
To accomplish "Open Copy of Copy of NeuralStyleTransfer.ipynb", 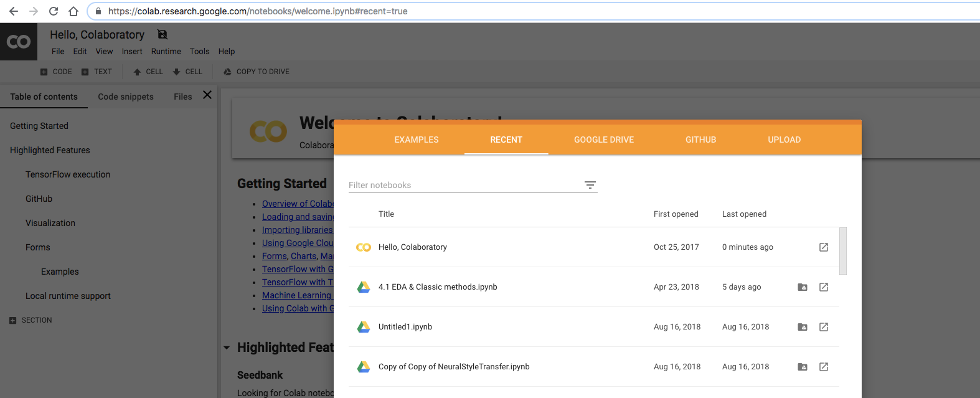I will [x=454, y=367].
